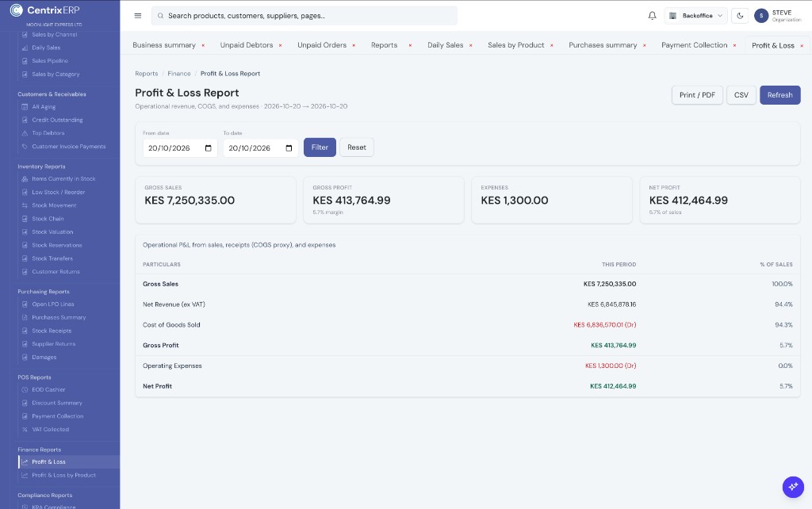Close the Purchases summary tab
This screenshot has height=509, width=812.
point(644,45)
